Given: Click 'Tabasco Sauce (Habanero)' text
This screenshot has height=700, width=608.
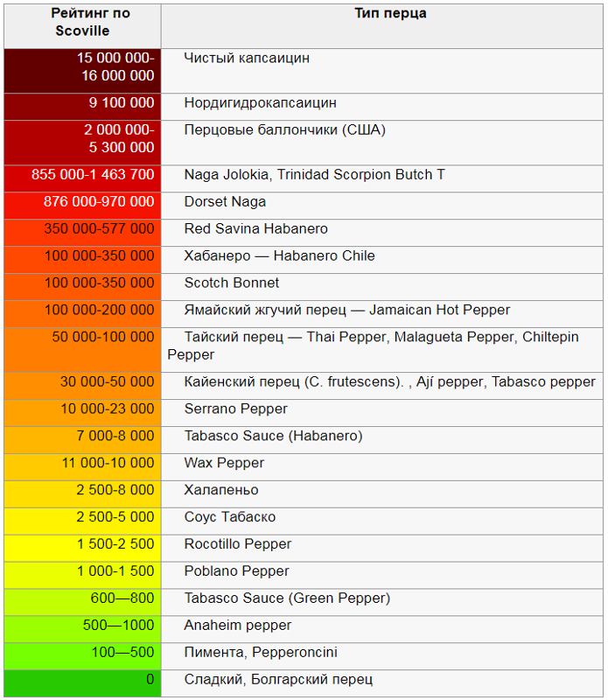Looking at the screenshot, I should click(x=273, y=436).
